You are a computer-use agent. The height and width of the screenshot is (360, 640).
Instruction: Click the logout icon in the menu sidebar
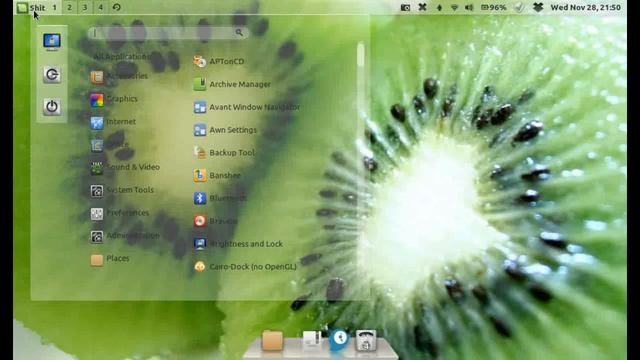tap(52, 75)
